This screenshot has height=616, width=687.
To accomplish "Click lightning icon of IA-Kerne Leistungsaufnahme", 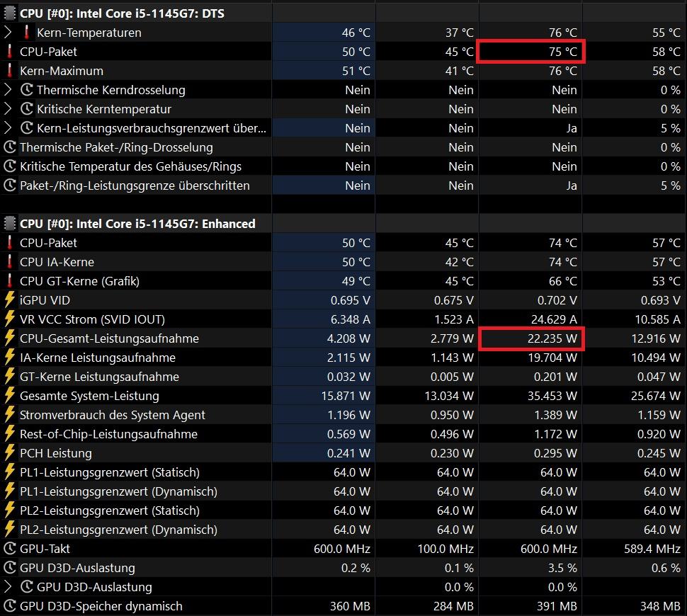I will (10, 358).
